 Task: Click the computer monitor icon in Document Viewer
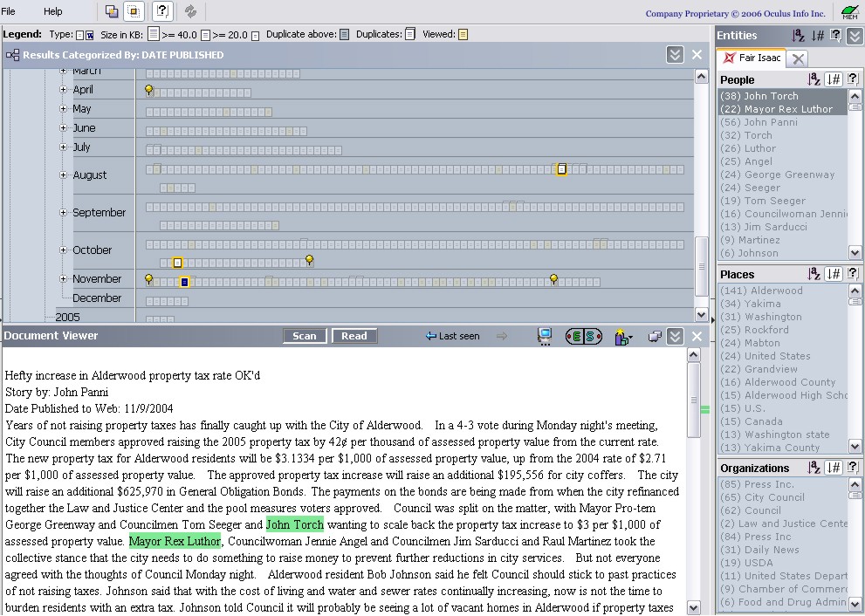point(545,337)
